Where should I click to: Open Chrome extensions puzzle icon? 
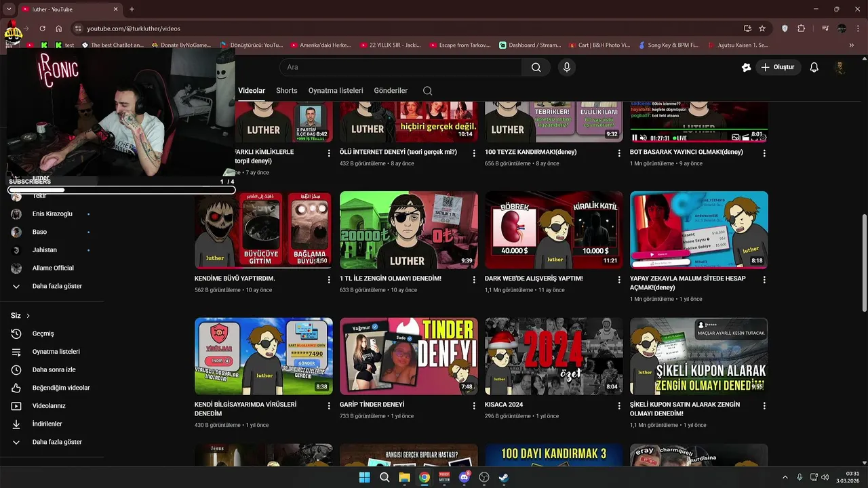click(x=802, y=28)
